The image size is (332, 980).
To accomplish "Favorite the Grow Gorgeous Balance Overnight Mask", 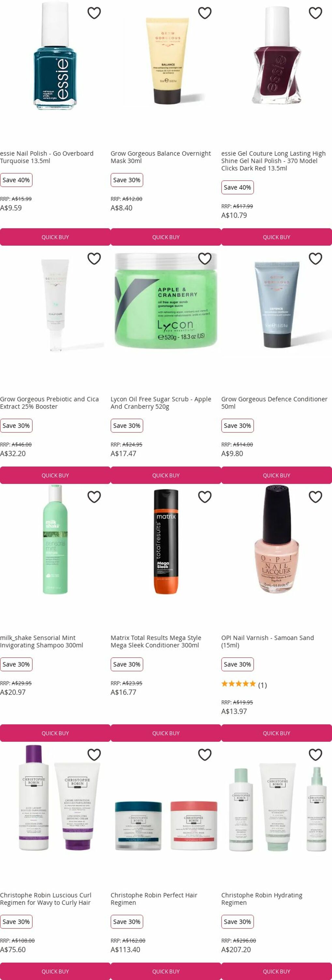I will pos(205,13).
